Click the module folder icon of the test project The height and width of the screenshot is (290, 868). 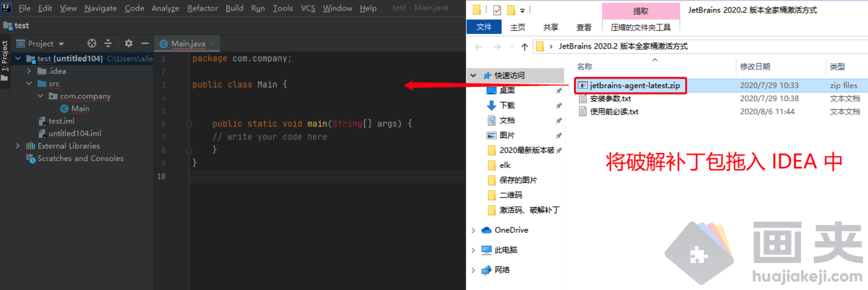tap(31, 59)
